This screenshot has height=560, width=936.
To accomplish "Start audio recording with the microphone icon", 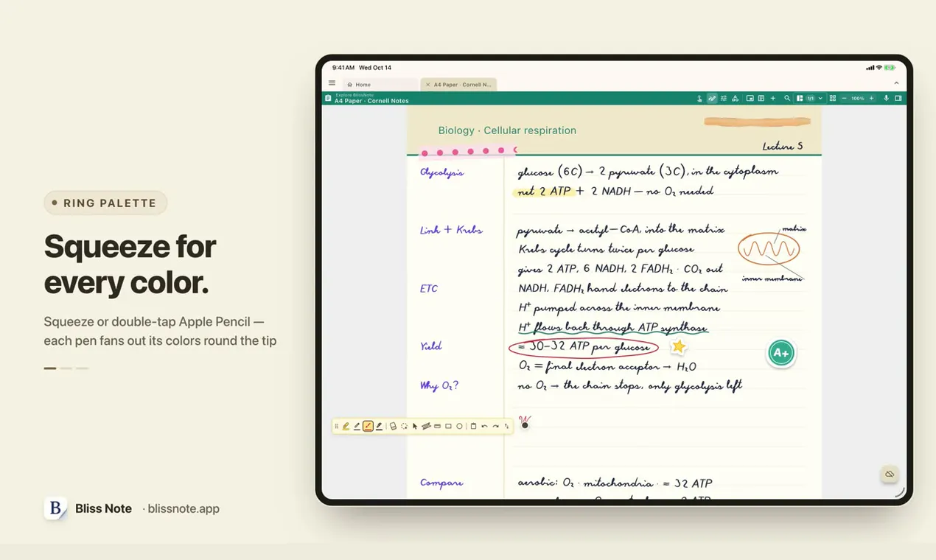I will [x=886, y=98].
